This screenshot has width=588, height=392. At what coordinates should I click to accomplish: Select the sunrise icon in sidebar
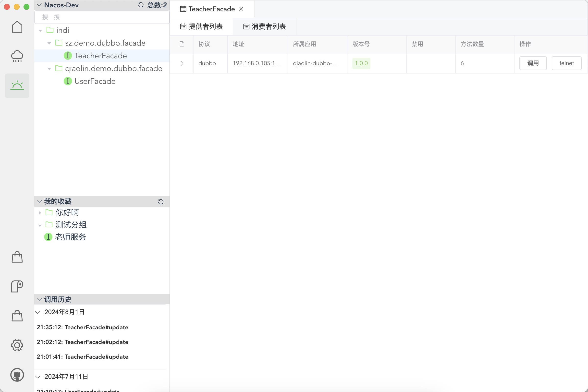pyautogui.click(x=17, y=86)
